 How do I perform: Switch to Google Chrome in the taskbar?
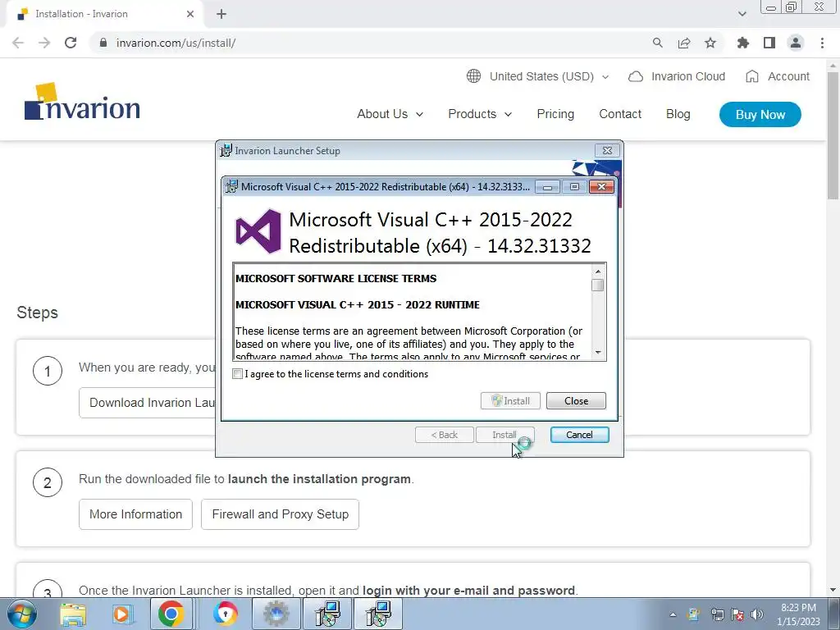[x=171, y=614]
